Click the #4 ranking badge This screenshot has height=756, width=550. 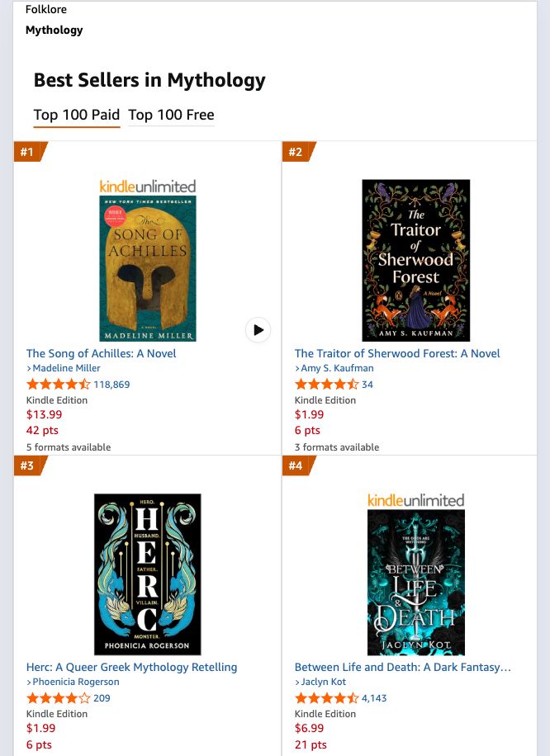click(x=294, y=465)
